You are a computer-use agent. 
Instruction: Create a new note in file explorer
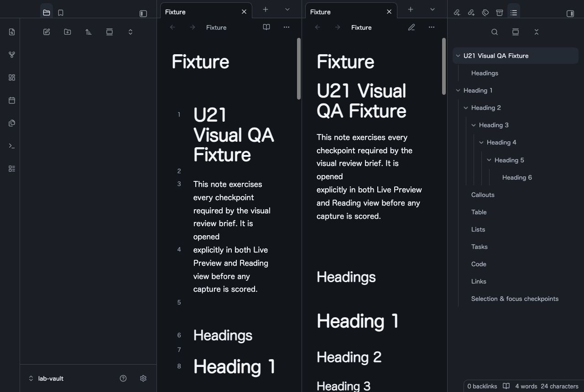pyautogui.click(x=47, y=32)
